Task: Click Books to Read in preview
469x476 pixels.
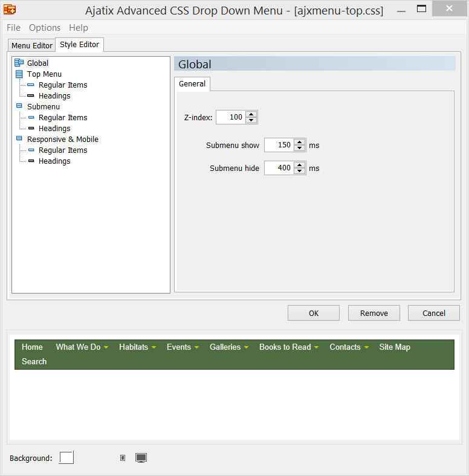Action: [x=285, y=347]
